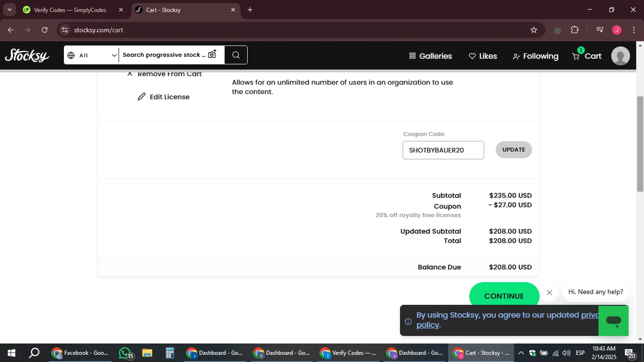Click the info icon in privacy banner
644x362 pixels.
tap(408, 321)
